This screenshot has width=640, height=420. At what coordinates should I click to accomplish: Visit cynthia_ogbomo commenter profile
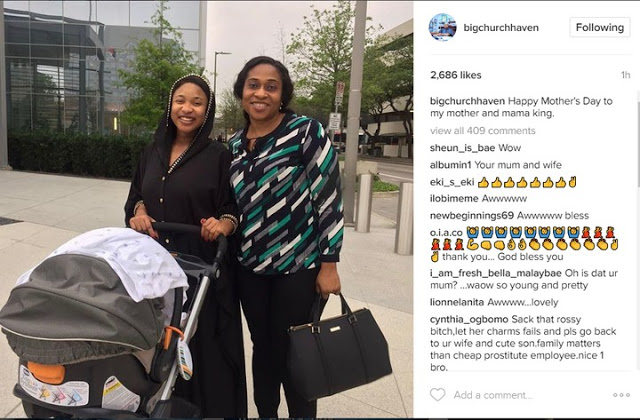click(469, 319)
